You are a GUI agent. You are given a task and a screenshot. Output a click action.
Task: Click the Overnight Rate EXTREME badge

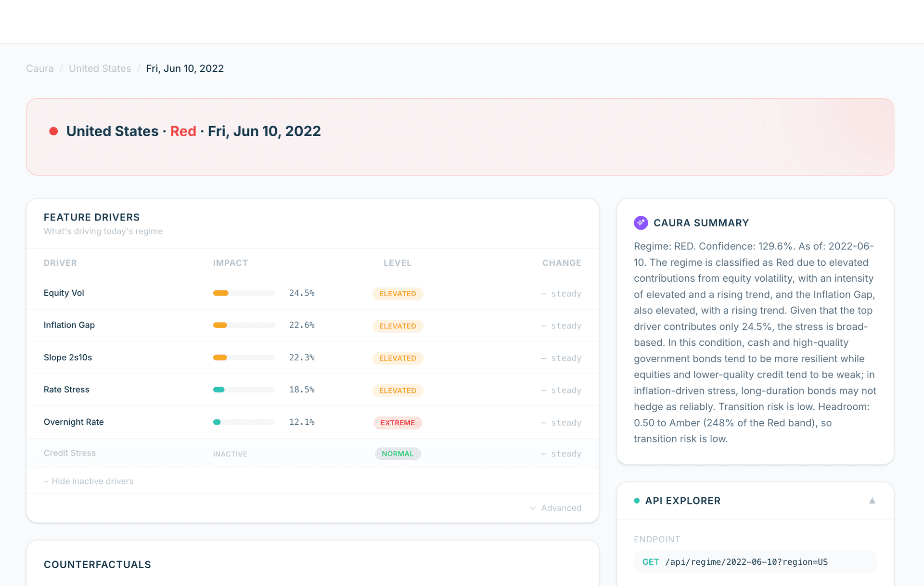[398, 423]
